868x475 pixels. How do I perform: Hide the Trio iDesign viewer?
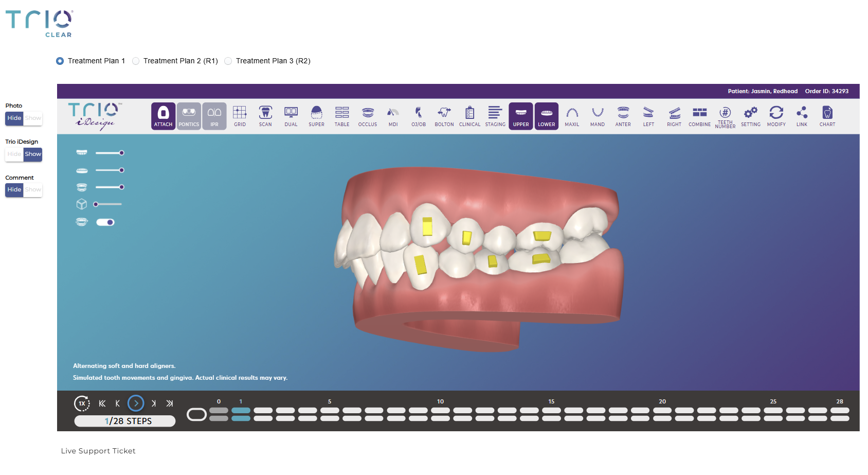click(14, 154)
